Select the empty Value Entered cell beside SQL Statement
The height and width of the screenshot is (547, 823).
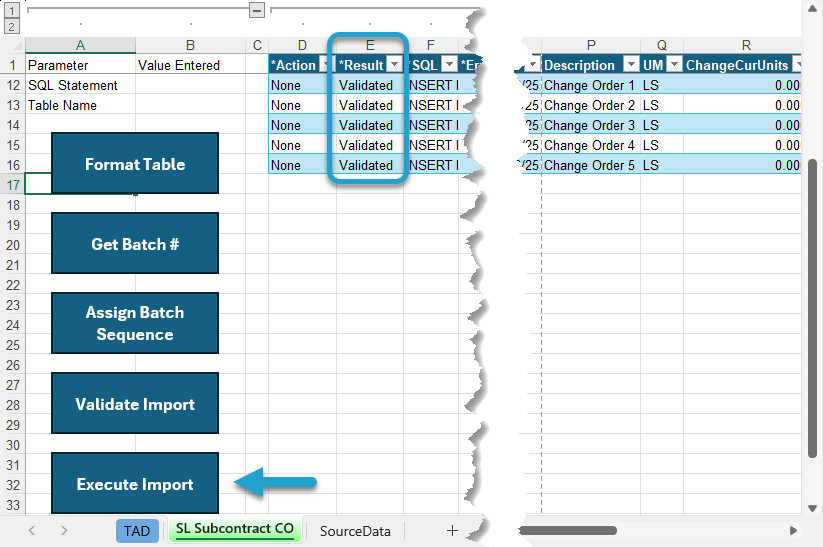(x=190, y=85)
